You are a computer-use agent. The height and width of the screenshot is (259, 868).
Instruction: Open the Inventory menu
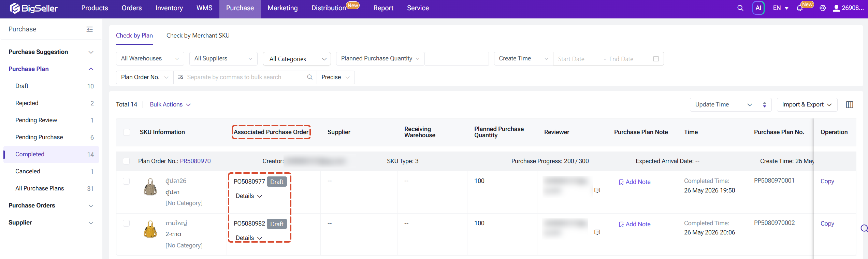[x=169, y=8]
